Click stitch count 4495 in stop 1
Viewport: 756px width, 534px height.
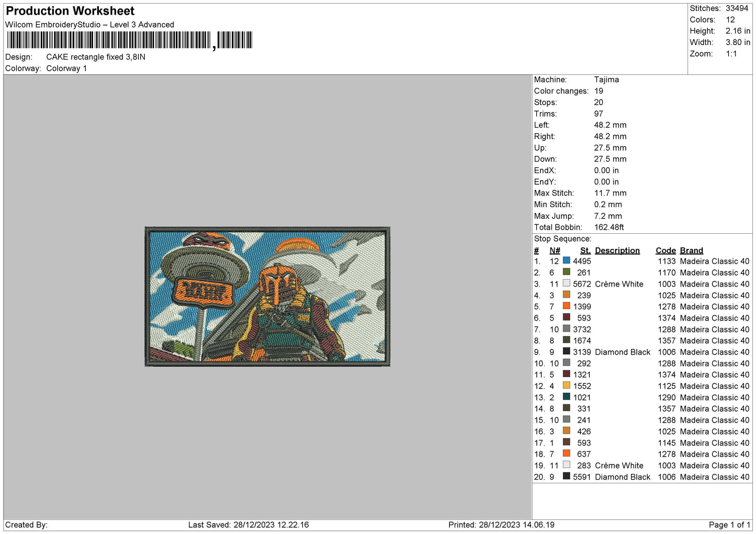[x=582, y=261]
